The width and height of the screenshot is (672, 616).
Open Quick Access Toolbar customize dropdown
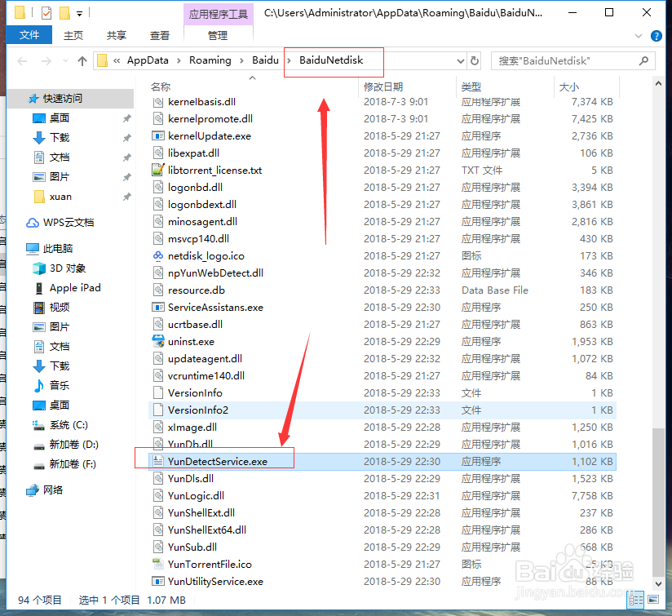click(79, 14)
